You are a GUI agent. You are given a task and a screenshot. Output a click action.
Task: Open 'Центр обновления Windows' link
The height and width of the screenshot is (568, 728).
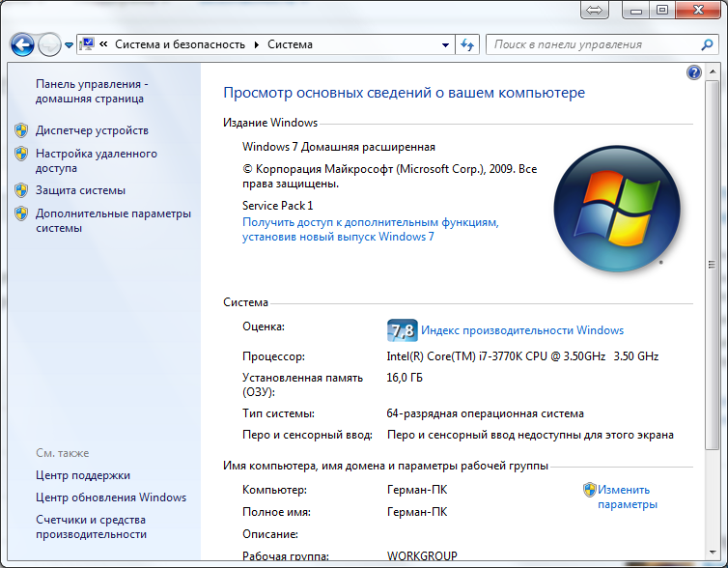click(x=111, y=497)
